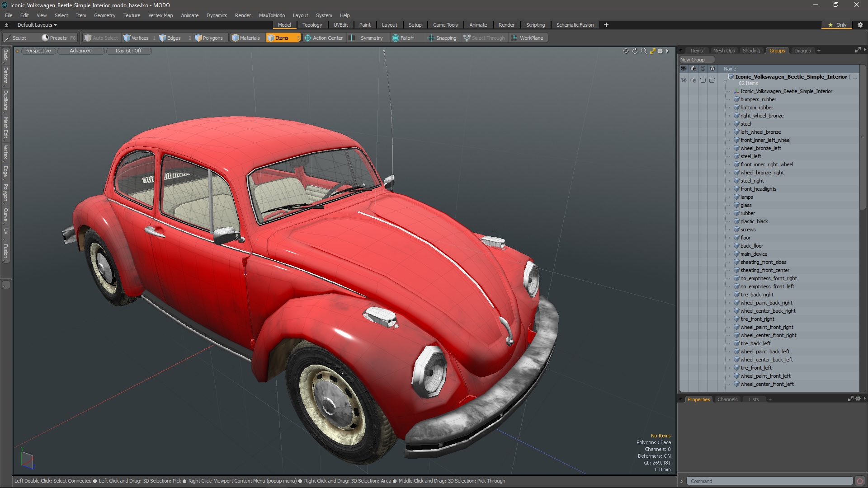Add a new layout tab with the plus button

click(606, 25)
